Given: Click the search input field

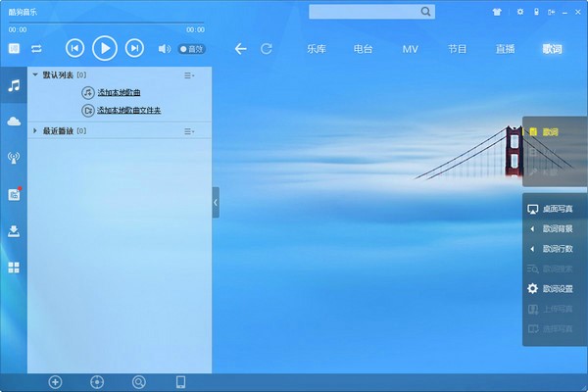Looking at the screenshot, I should pos(364,12).
